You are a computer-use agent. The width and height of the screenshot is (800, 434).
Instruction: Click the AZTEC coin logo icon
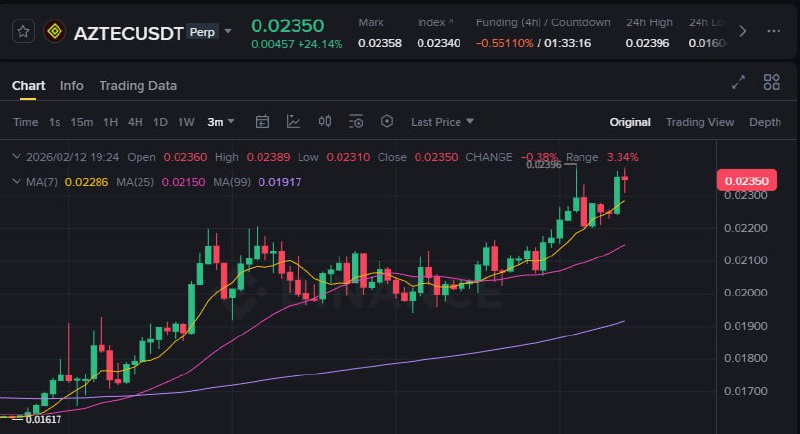click(x=54, y=32)
